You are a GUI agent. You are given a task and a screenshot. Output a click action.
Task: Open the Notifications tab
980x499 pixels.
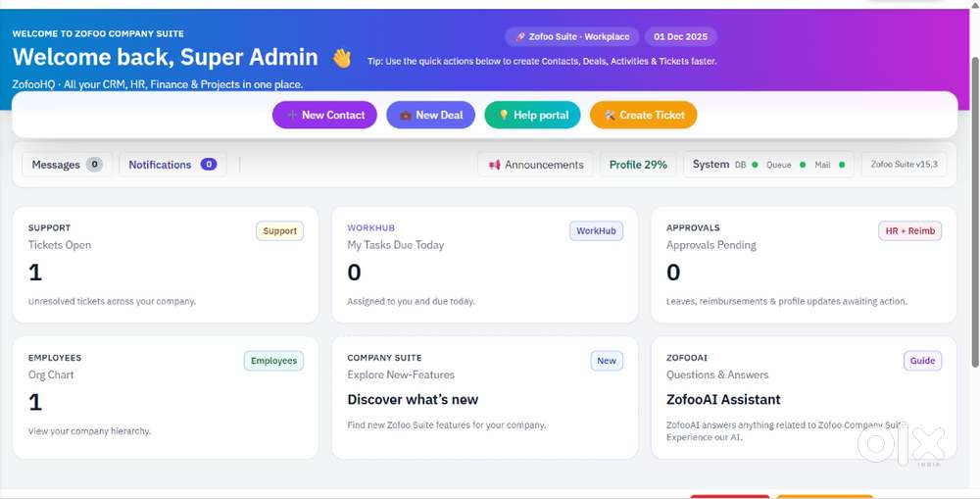coord(172,165)
